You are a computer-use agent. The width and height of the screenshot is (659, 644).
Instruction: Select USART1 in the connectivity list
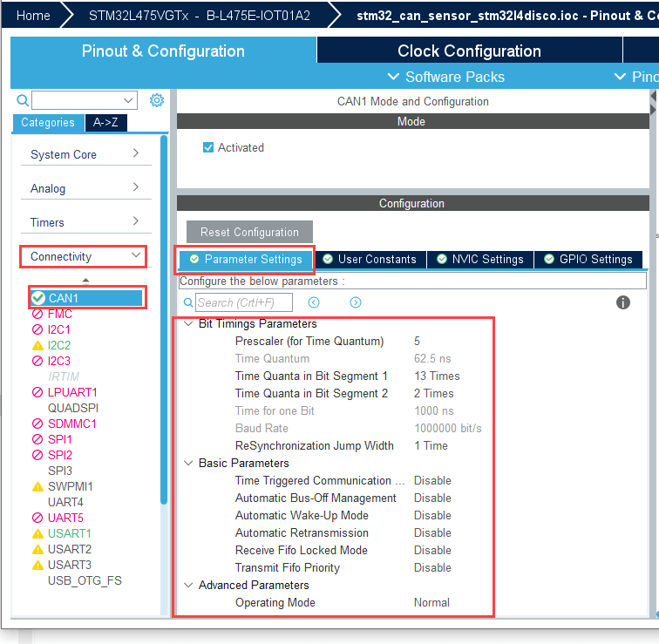click(70, 533)
